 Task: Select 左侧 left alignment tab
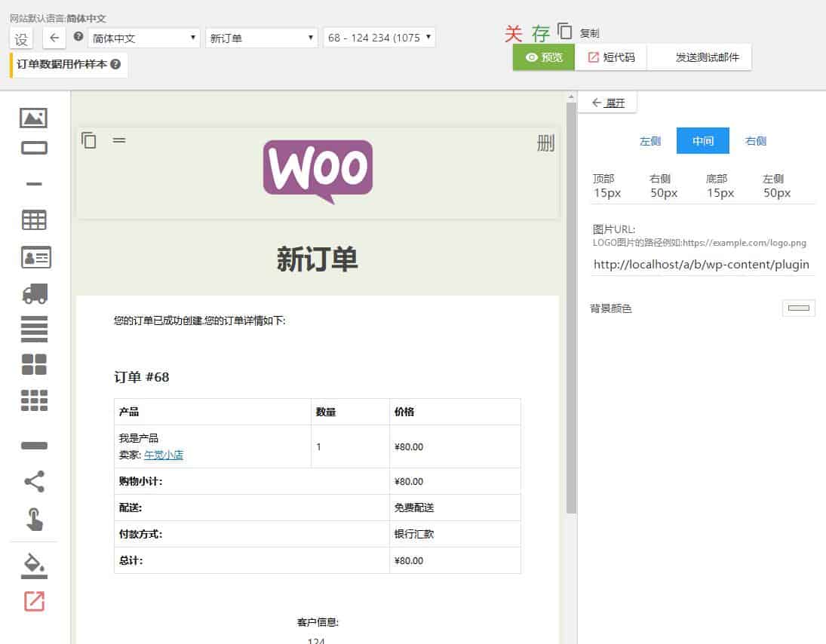649,140
